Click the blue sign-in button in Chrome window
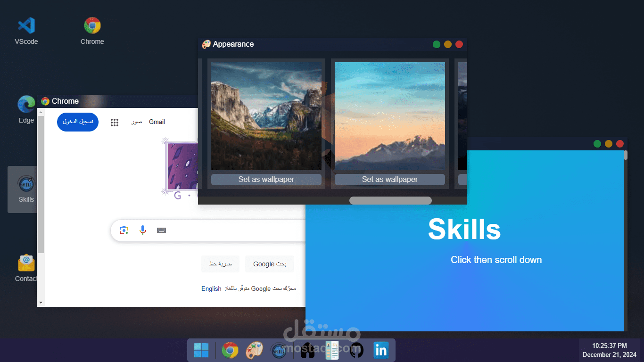This screenshot has width=644, height=362. 78,122
